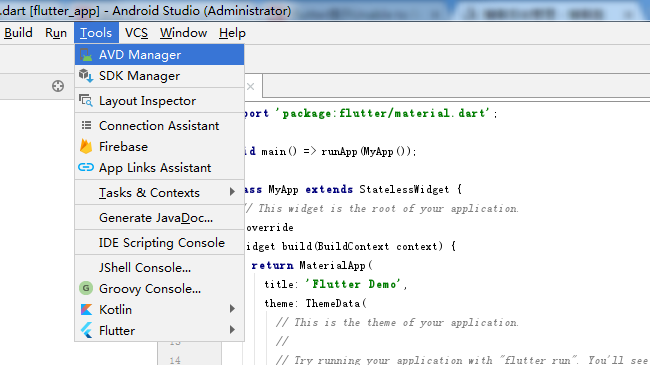Open Groovy Console... entry
This screenshot has height=365, width=650.
click(160, 289)
